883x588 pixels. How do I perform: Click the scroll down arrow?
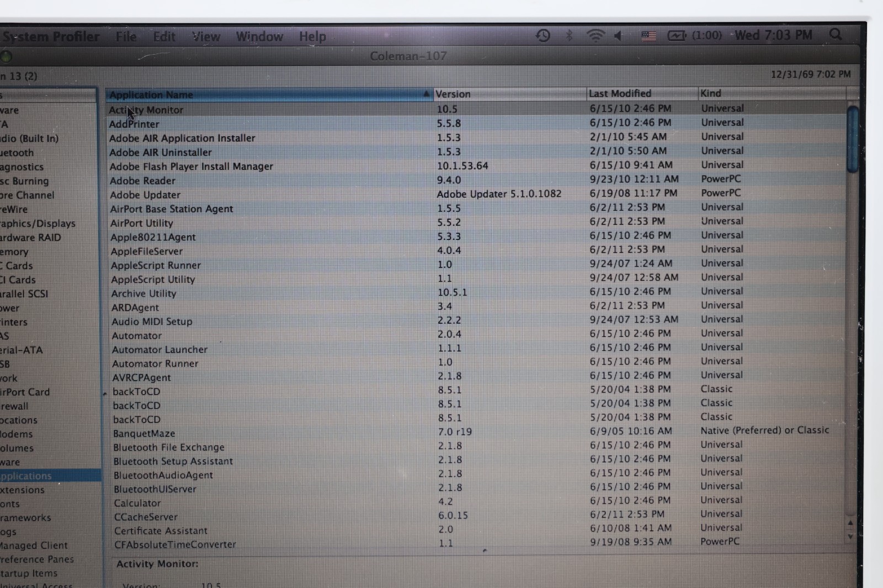click(x=850, y=536)
